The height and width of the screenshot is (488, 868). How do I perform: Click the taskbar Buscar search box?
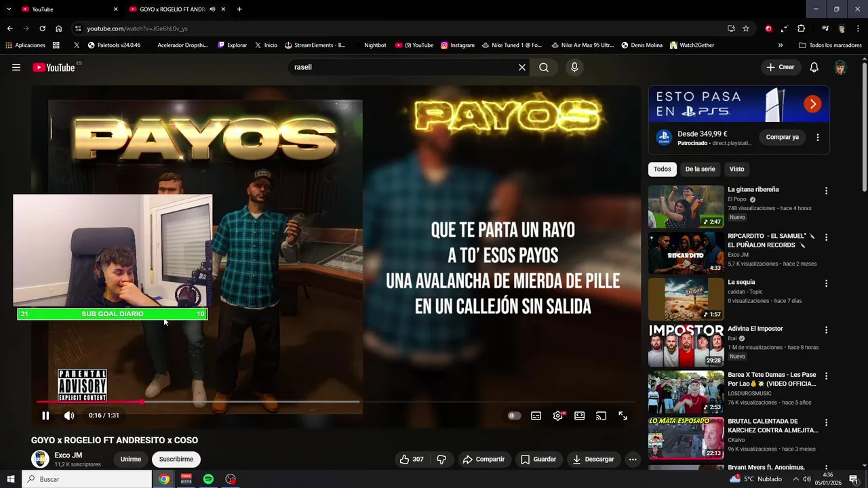87,479
